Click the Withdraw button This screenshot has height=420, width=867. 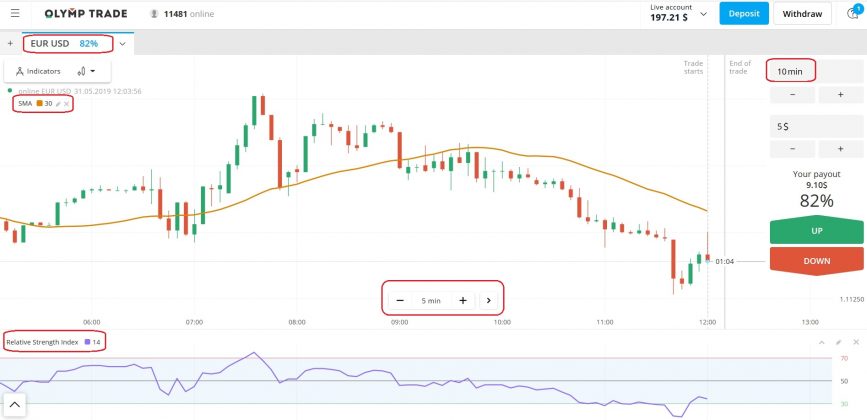coord(802,14)
